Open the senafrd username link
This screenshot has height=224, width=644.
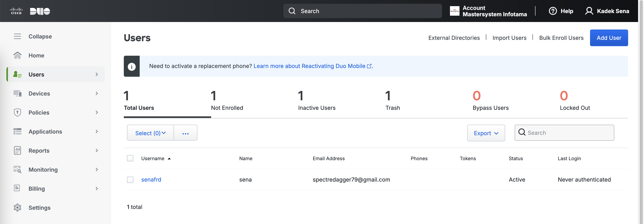[x=151, y=180]
